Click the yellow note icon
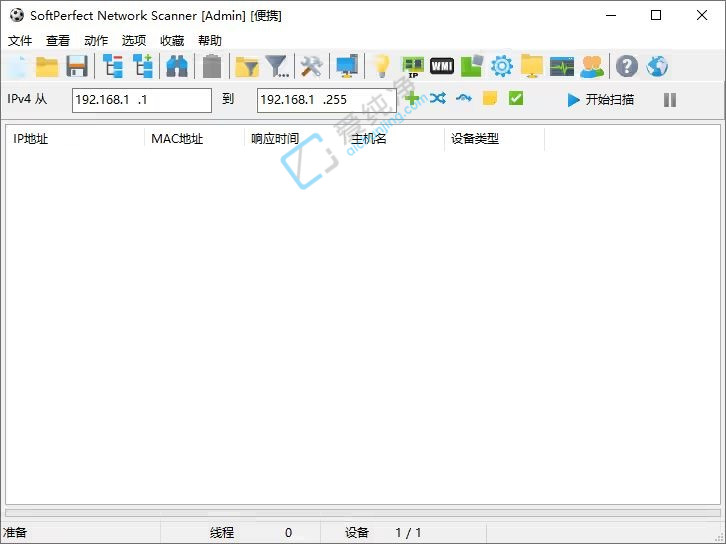 (x=489, y=98)
